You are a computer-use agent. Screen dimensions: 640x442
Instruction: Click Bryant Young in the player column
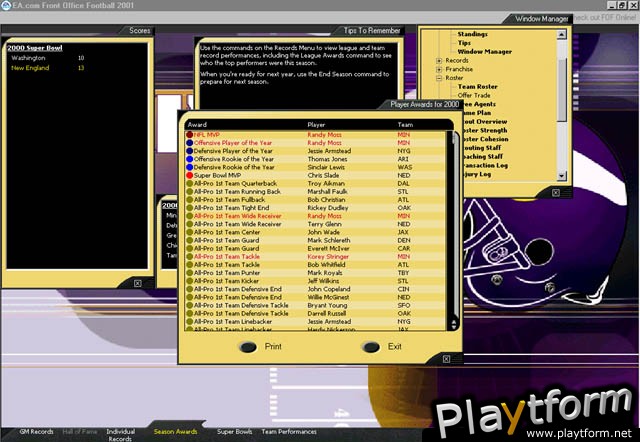click(327, 305)
